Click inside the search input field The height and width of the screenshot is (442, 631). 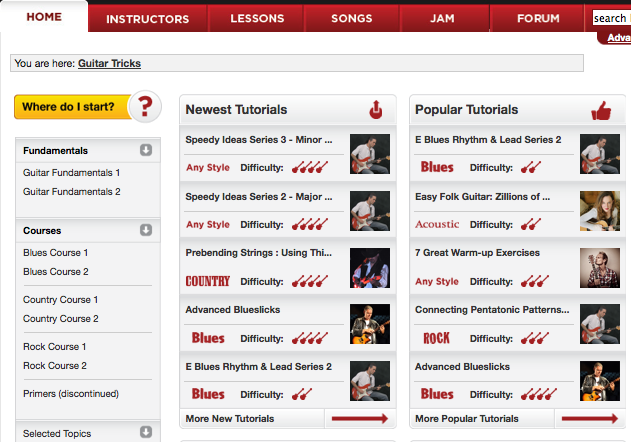[611, 18]
